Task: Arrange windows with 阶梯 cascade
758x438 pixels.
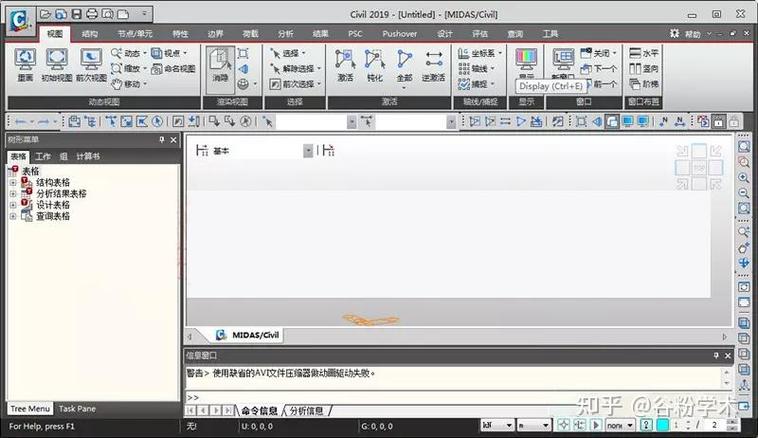Action: 643,84
